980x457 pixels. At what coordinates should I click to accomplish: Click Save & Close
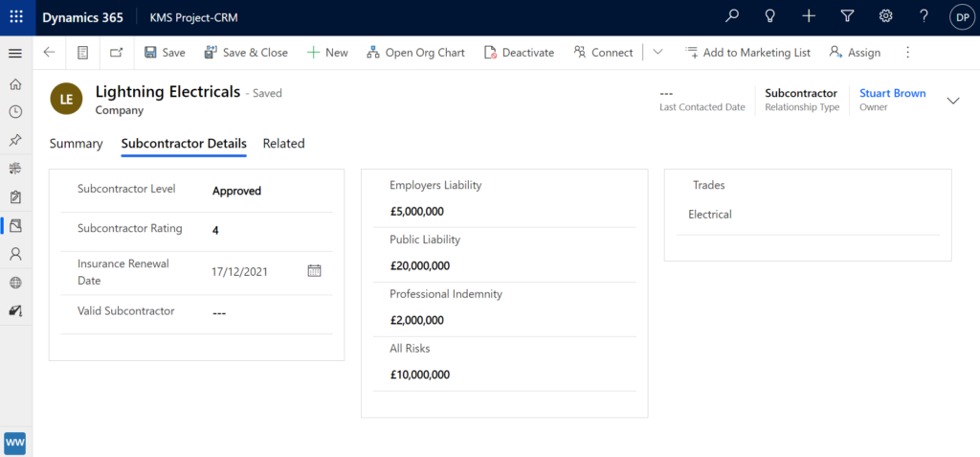click(246, 53)
